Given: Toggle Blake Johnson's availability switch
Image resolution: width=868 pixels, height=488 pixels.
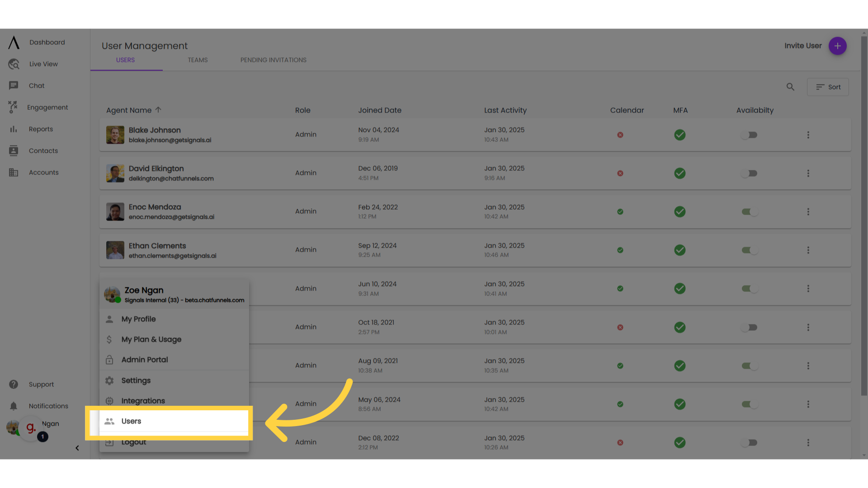Looking at the screenshot, I should [x=749, y=135].
